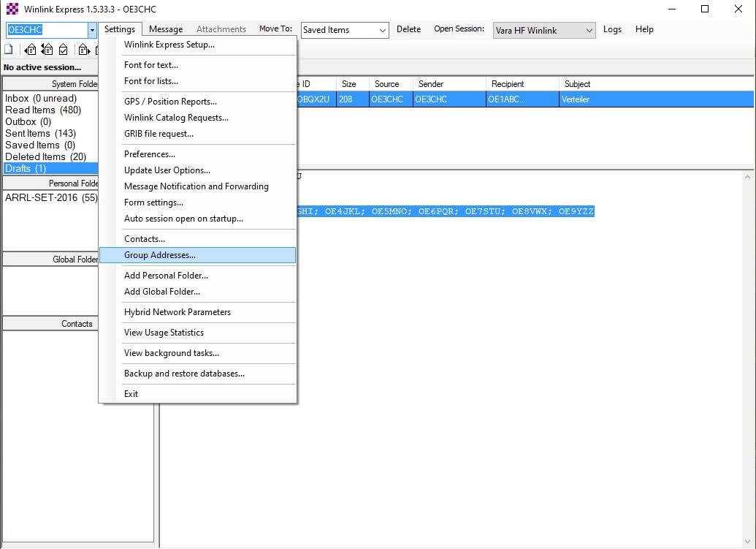Open Preferences from Settings menu
This screenshot has width=756, height=549.
tap(198, 154)
